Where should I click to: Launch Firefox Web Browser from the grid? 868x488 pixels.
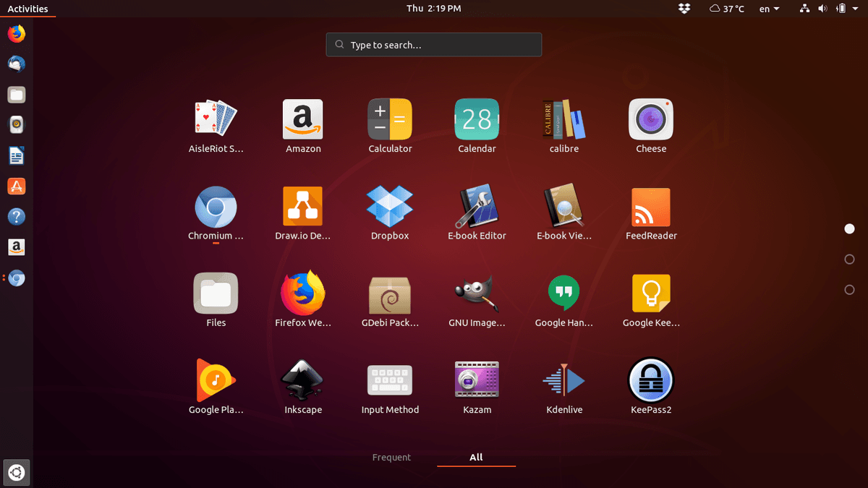tap(303, 294)
